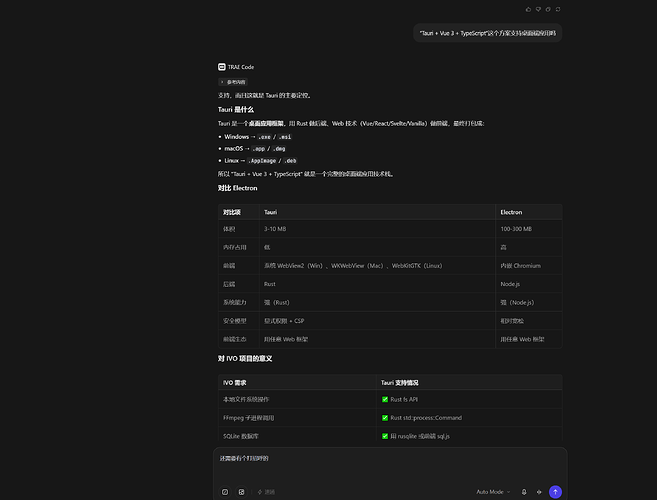Click the thumbs-down feedback icon
Viewport: 657px width, 500px height.
tap(538, 9)
